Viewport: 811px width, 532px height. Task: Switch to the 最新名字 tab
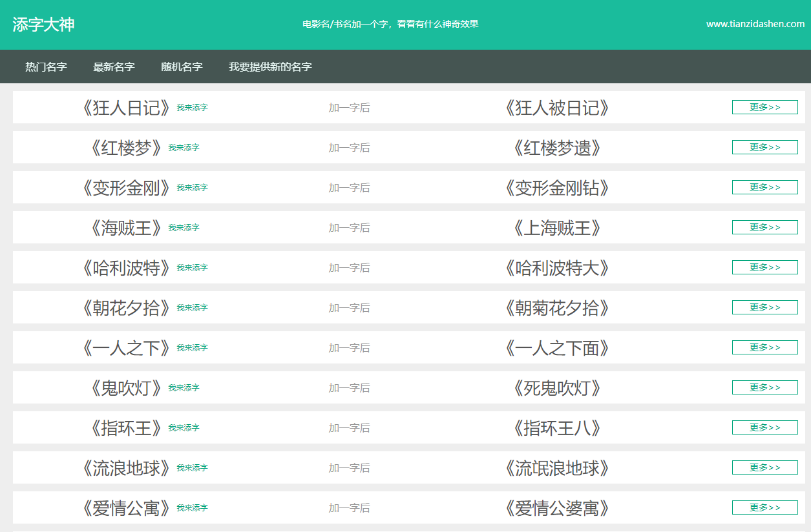click(114, 66)
